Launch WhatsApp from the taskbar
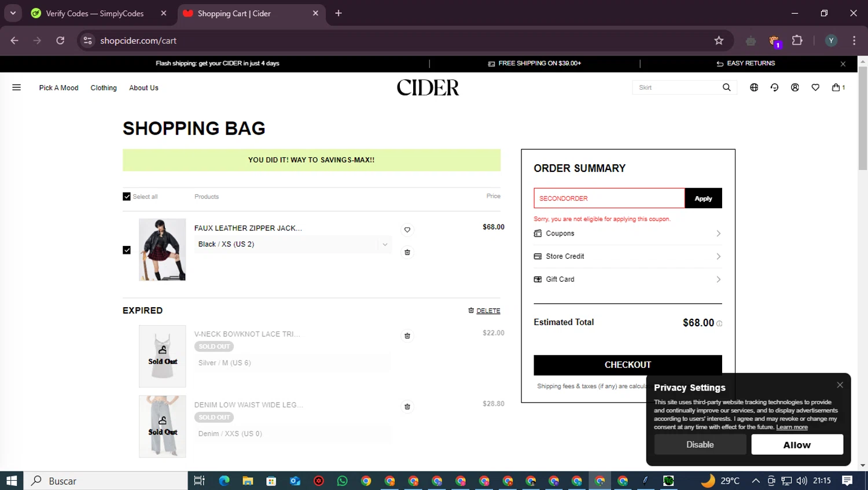 343,481
